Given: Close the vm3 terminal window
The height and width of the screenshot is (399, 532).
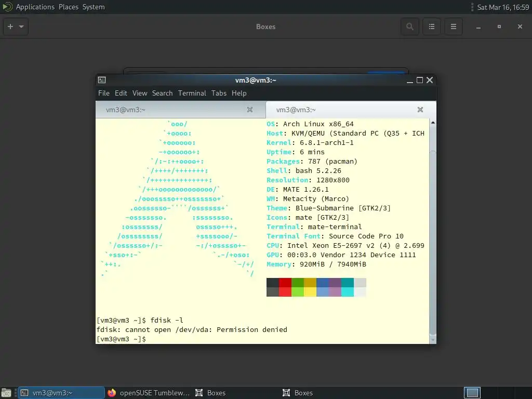Looking at the screenshot, I should coord(430,80).
